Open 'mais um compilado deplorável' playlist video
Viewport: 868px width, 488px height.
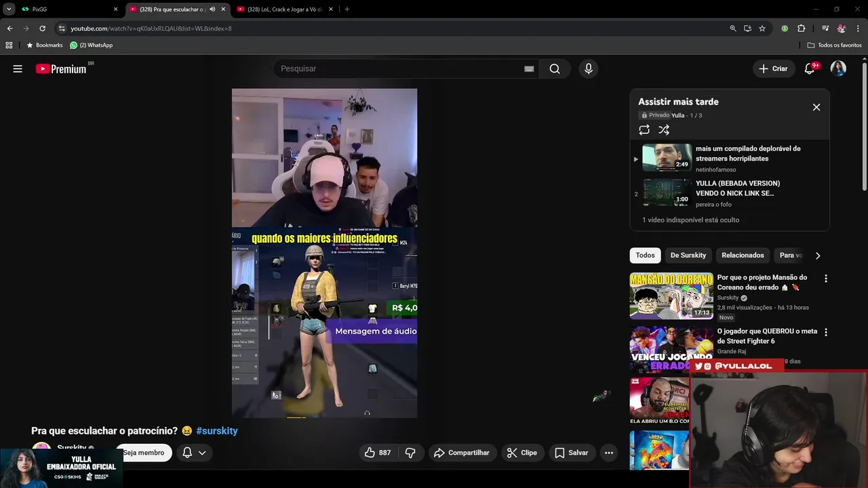[x=729, y=158]
